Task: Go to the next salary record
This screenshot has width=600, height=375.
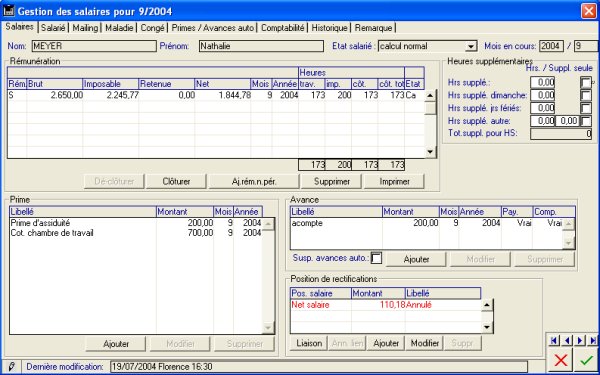Action: pos(580,340)
